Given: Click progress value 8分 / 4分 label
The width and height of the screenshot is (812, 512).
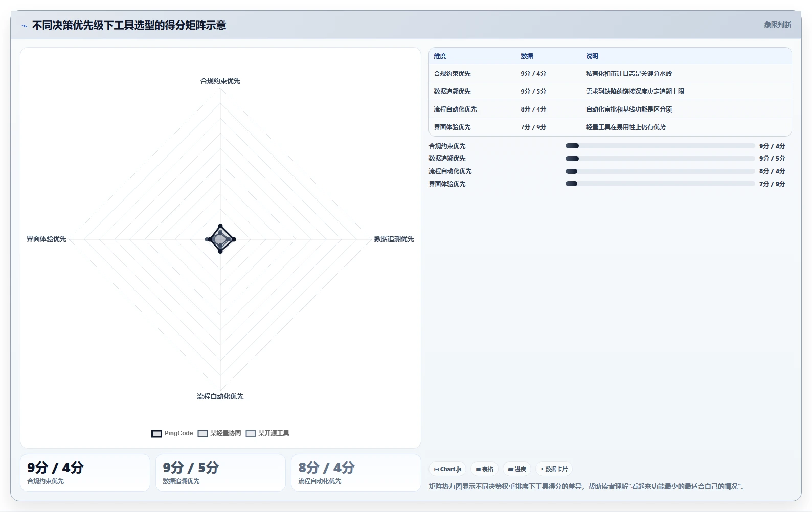Looking at the screenshot, I should pos(772,171).
